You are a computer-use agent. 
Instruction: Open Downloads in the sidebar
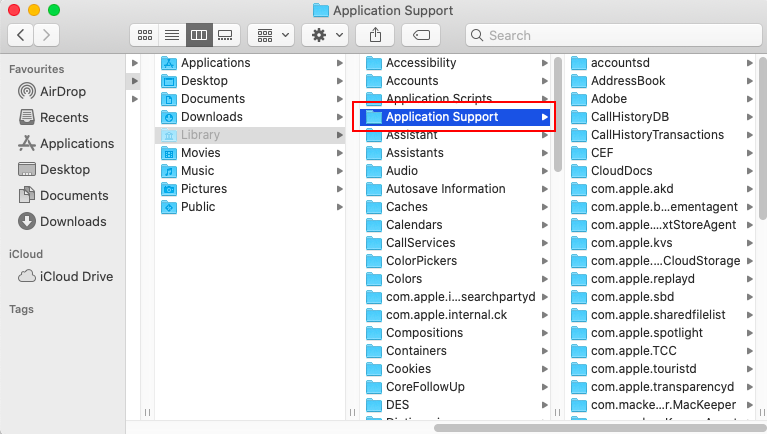click(x=62, y=221)
